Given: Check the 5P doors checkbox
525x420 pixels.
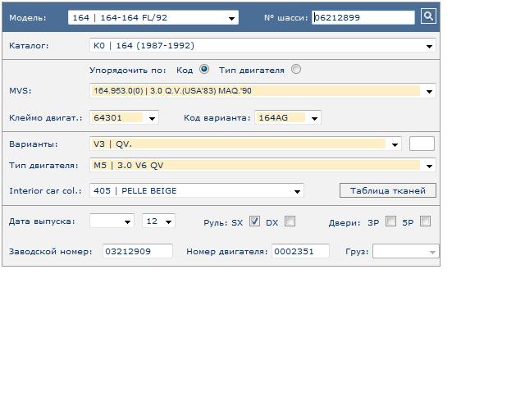Looking at the screenshot, I should pos(425,221).
